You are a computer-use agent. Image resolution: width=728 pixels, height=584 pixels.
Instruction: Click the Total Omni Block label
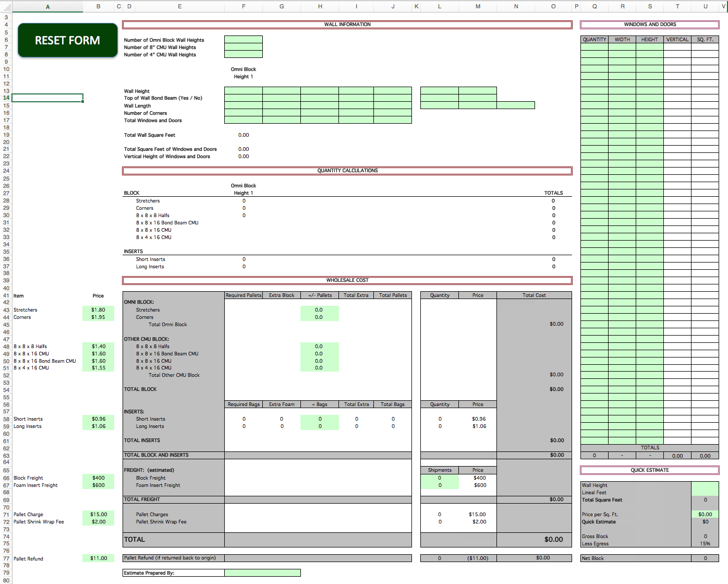168,325
